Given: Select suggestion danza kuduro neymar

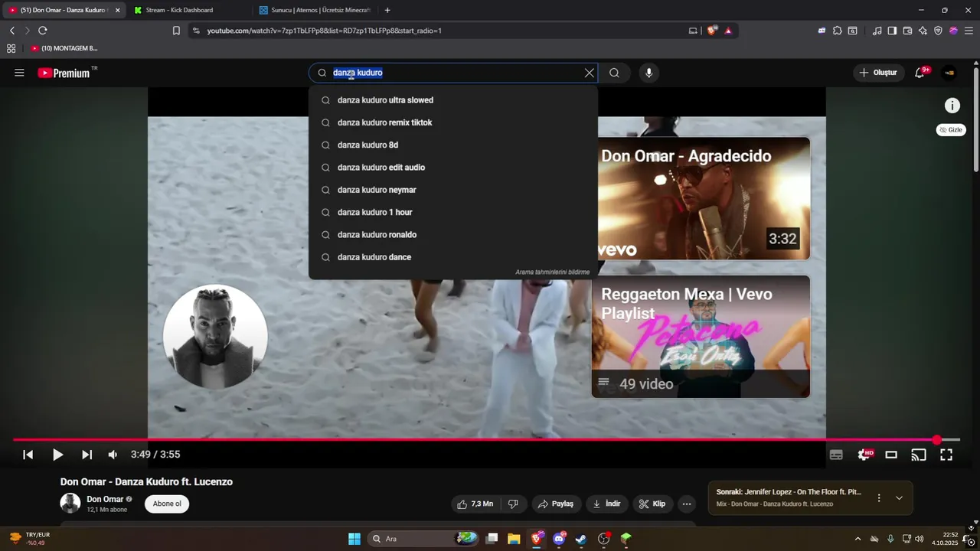Looking at the screenshot, I should tap(453, 190).
